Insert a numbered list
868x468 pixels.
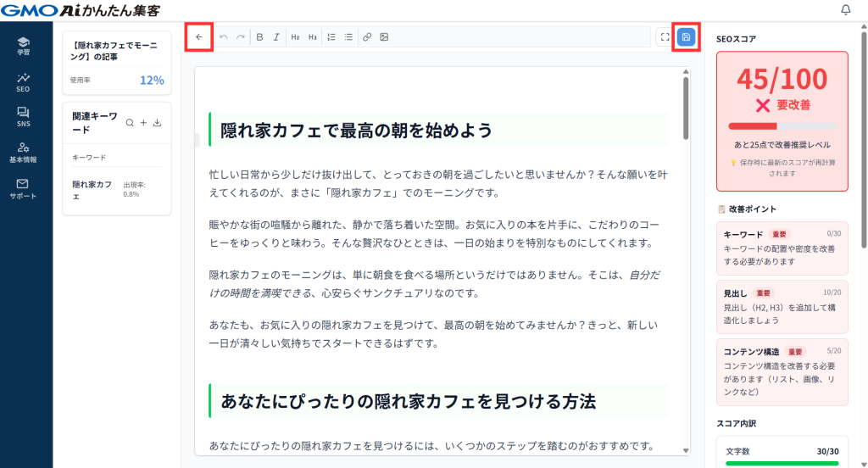tap(331, 37)
